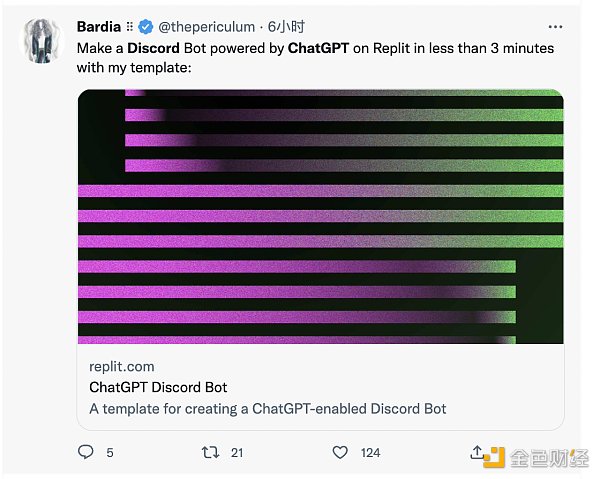Click the retweet count 21
Viewport: 600px width, 479px height.
tap(237, 453)
